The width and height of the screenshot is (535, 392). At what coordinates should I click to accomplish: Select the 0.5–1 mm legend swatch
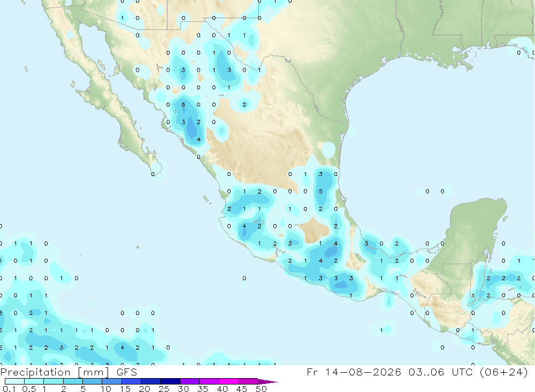[34, 381]
